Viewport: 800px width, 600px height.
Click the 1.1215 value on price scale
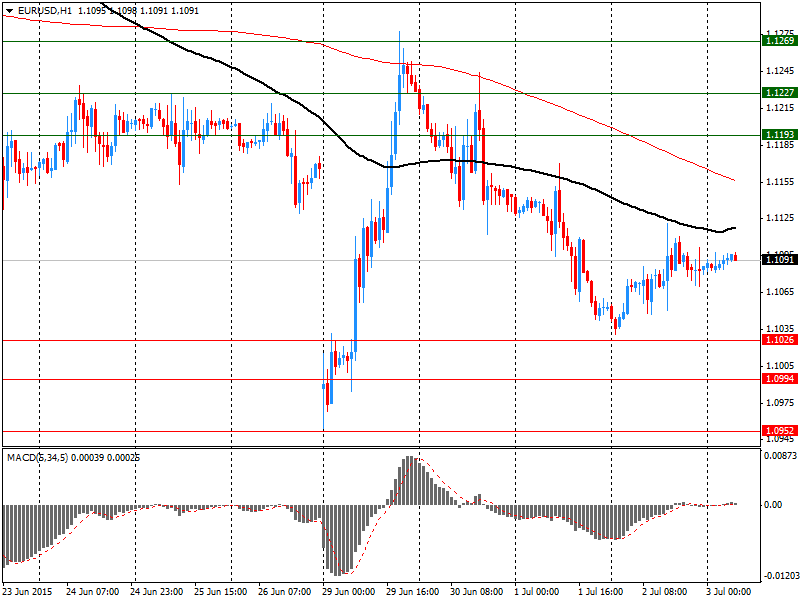tap(780, 108)
